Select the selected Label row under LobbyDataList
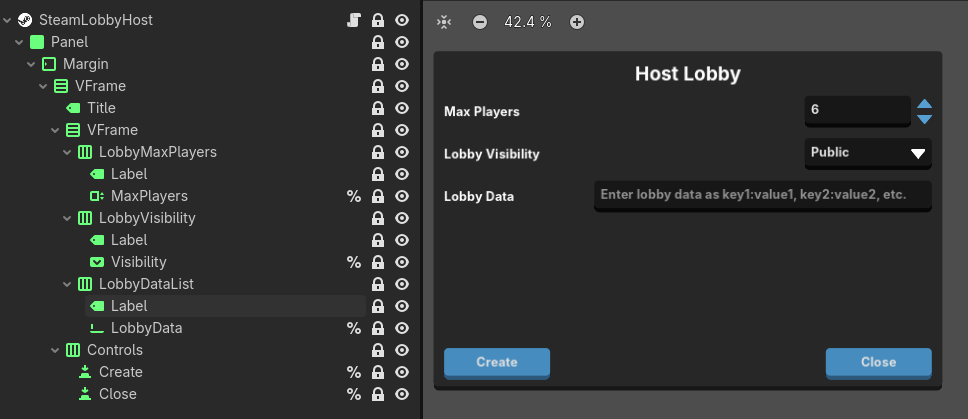 click(x=225, y=306)
